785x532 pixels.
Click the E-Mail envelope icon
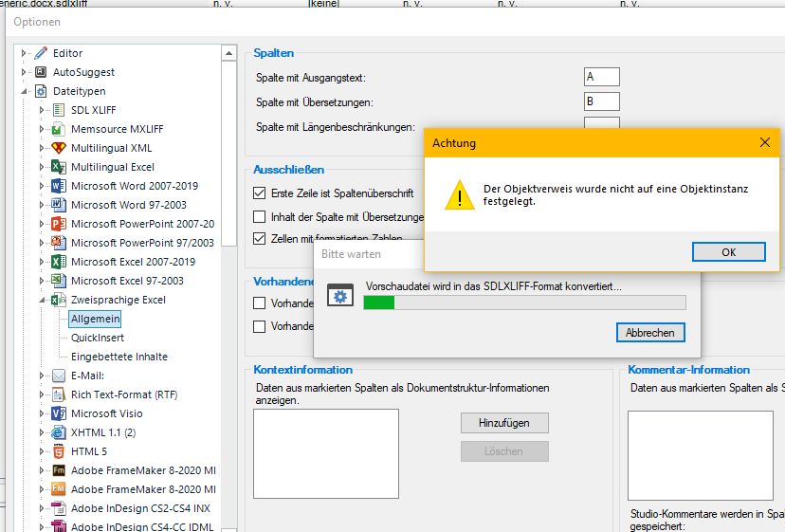coord(59,376)
